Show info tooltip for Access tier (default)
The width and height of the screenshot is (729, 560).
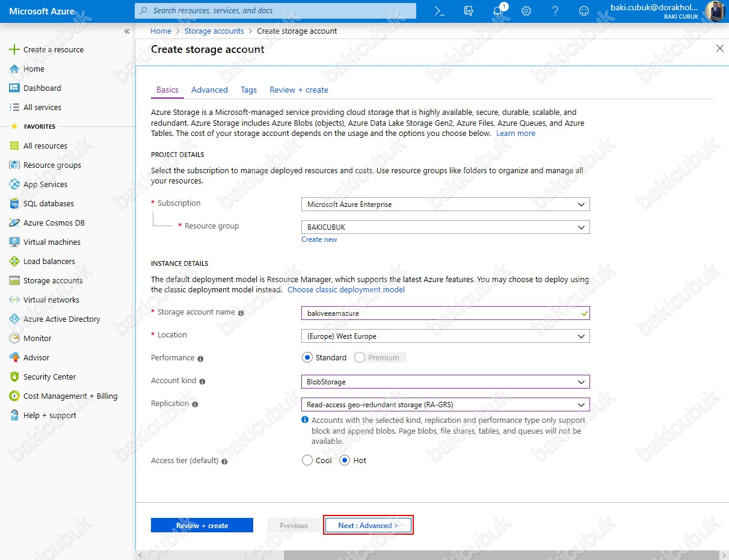click(x=224, y=461)
